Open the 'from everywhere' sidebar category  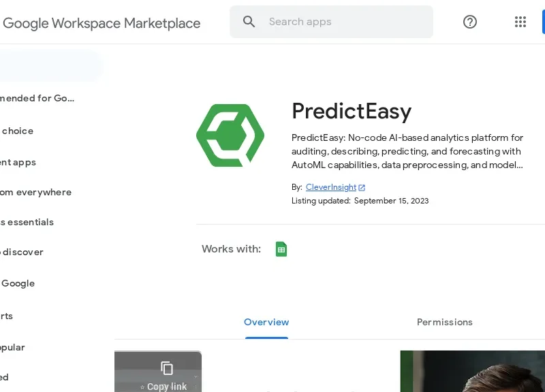pyautogui.click(x=35, y=193)
